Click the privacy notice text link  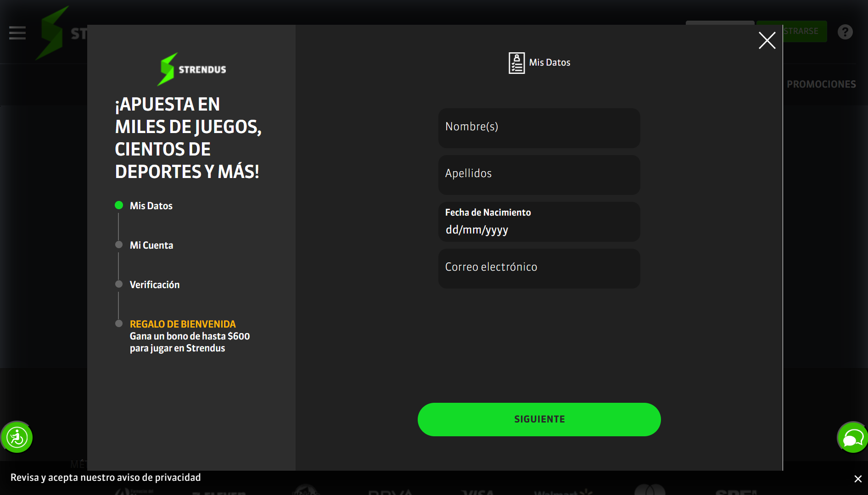(106, 478)
